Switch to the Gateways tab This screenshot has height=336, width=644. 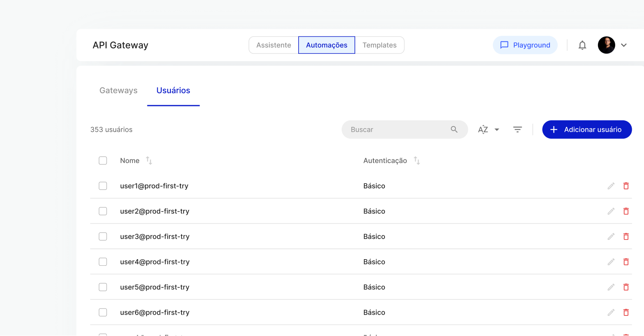[118, 90]
